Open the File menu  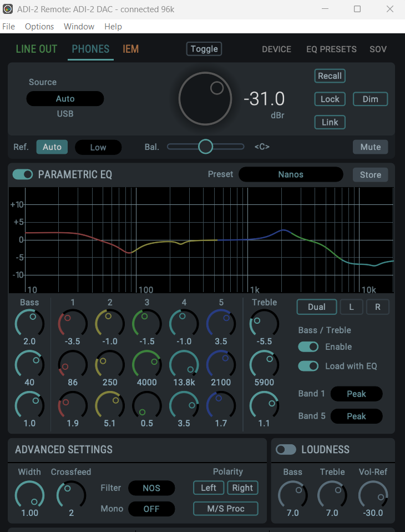8,27
